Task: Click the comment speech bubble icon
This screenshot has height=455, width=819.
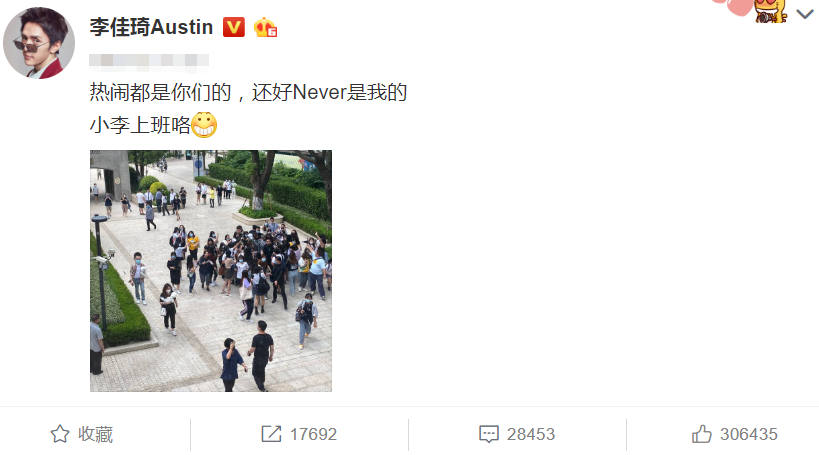Action: (489, 434)
